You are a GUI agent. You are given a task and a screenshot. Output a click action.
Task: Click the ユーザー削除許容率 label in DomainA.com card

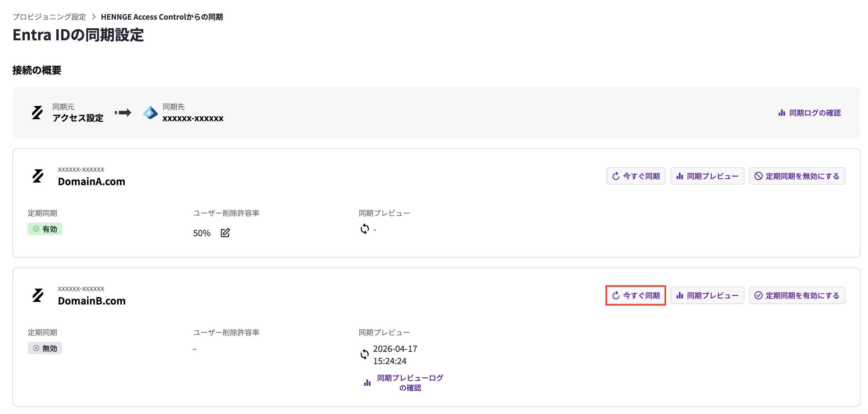pyautogui.click(x=226, y=213)
